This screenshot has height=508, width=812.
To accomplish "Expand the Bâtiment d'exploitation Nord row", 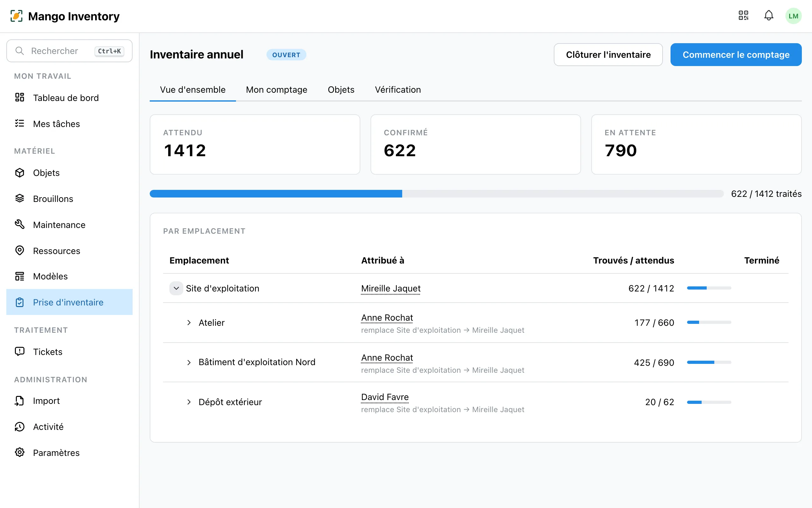I will (x=189, y=362).
